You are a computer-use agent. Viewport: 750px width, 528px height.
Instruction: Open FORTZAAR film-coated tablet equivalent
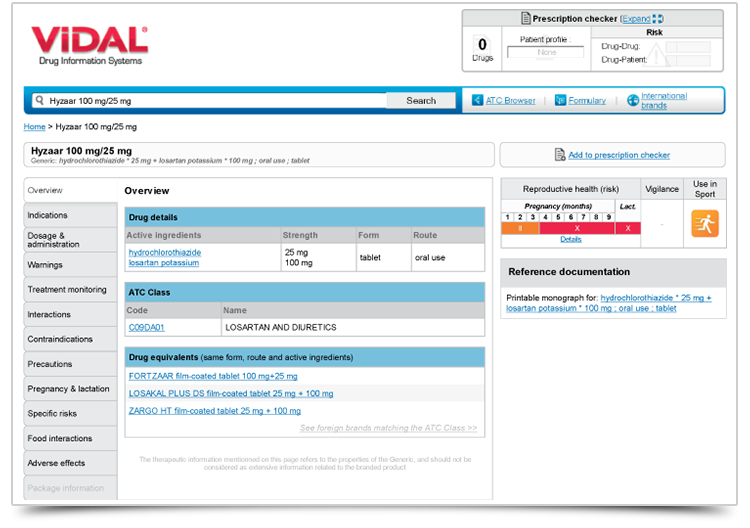coord(213,376)
